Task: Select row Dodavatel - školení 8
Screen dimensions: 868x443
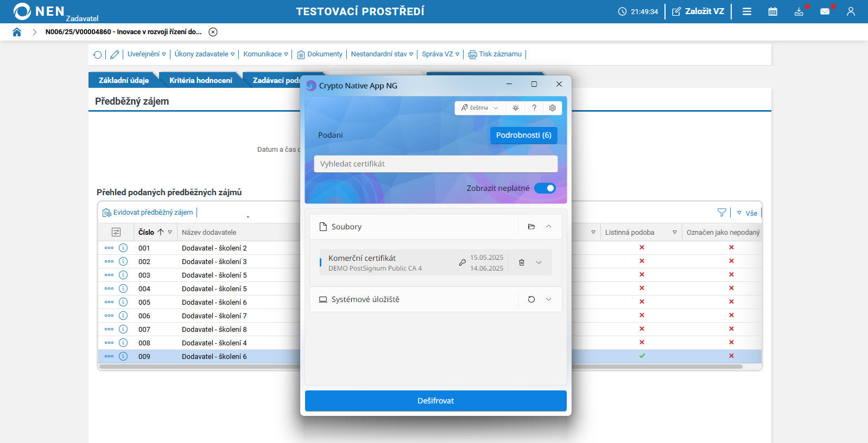Action: (214, 329)
